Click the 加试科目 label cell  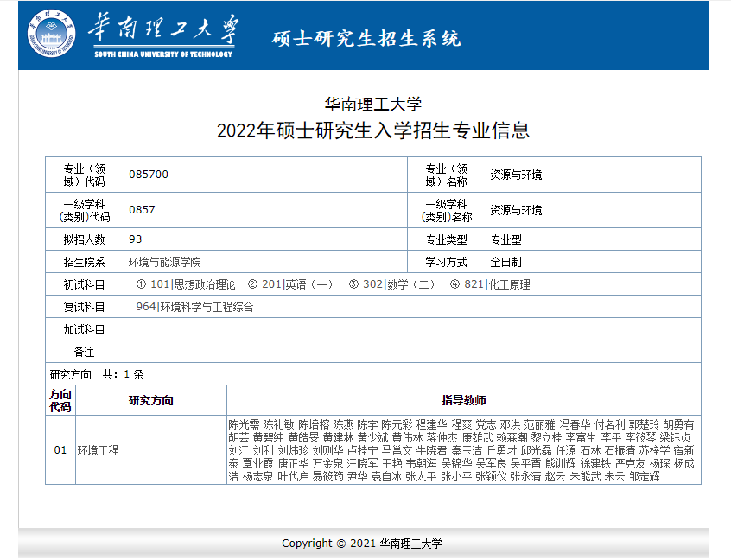(85, 329)
